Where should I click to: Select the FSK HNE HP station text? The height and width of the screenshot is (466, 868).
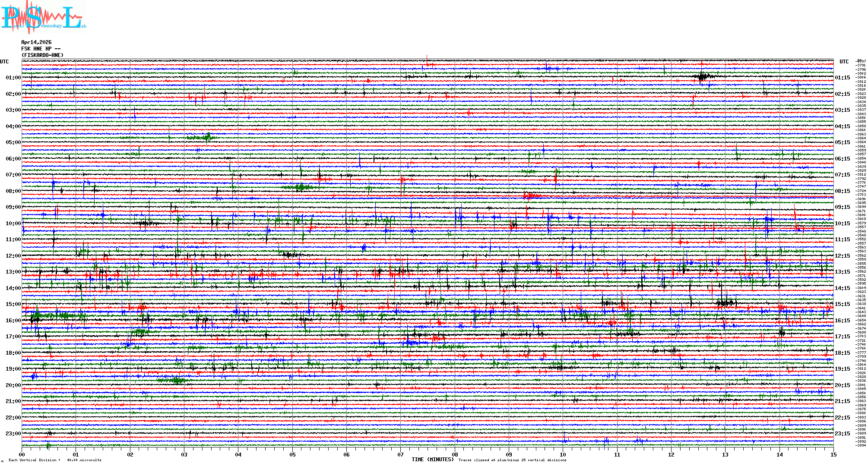coord(41,49)
